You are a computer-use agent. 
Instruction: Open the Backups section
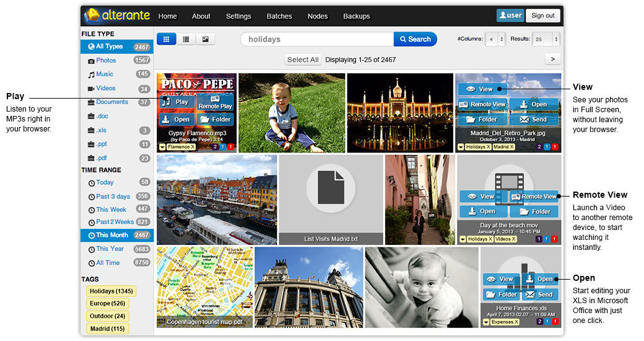[x=357, y=16]
